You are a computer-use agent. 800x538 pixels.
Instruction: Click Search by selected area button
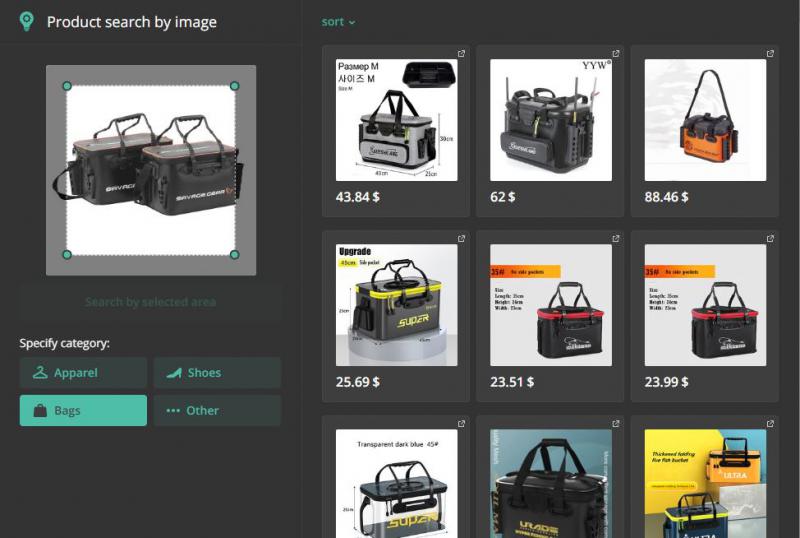coord(150,302)
